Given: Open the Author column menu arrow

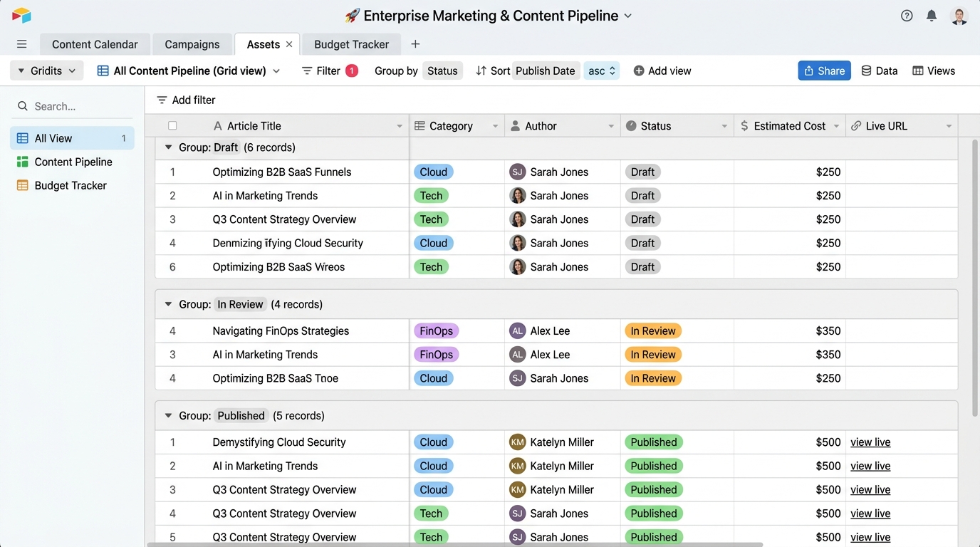Looking at the screenshot, I should click(x=611, y=126).
